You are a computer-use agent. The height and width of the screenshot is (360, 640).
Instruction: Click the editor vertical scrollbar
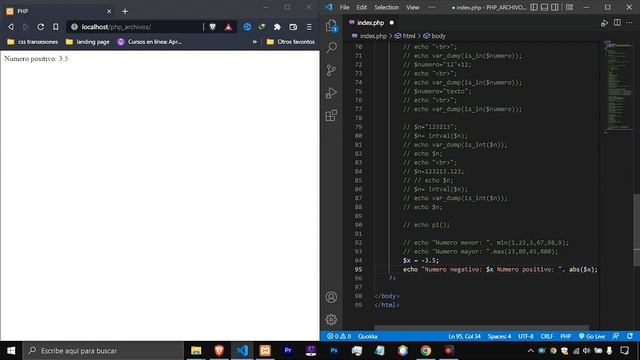pos(637,231)
